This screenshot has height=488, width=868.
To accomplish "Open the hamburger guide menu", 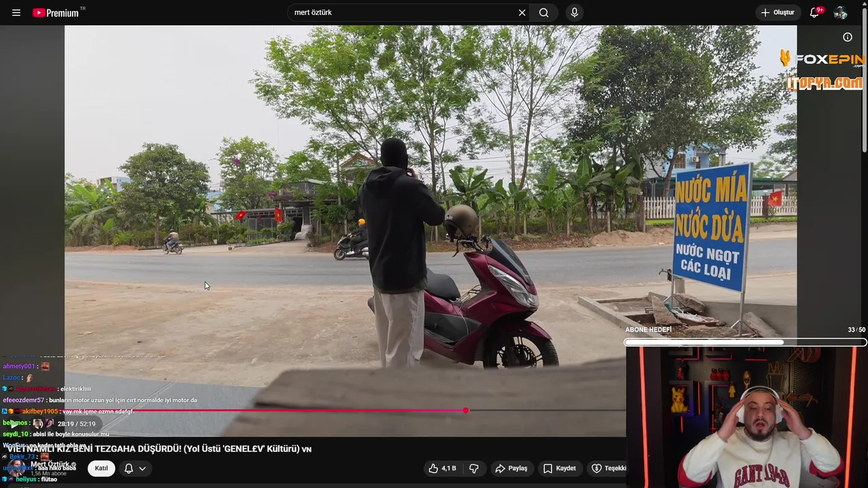I will pyautogui.click(x=16, y=13).
